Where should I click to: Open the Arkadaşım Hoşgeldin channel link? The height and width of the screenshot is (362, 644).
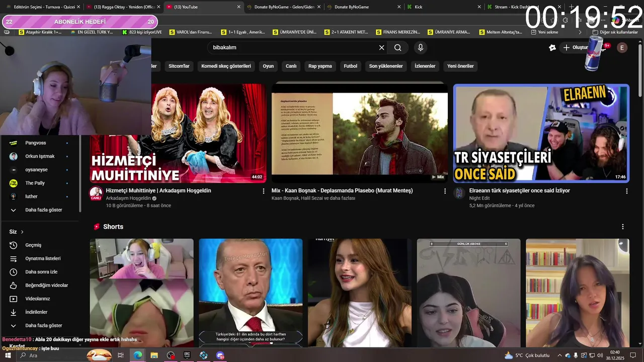click(128, 198)
